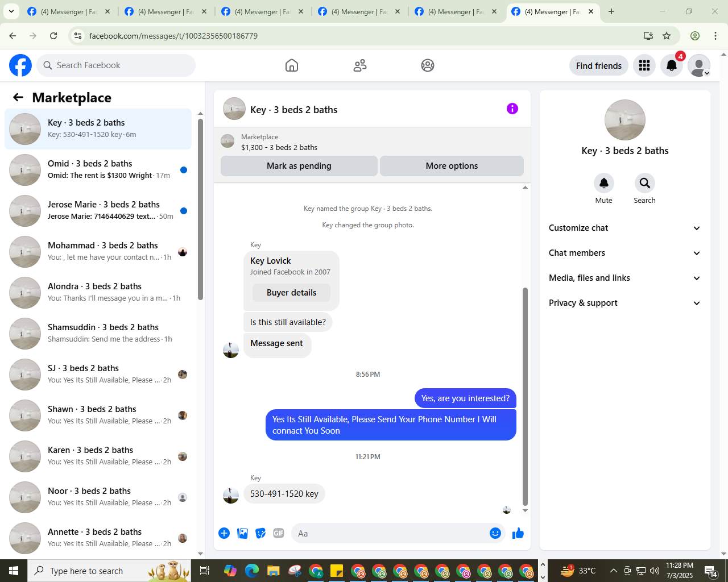Open Jerose Marie · 3 beds 2 baths conversation
Screen dimensions: 728x582
click(x=98, y=211)
